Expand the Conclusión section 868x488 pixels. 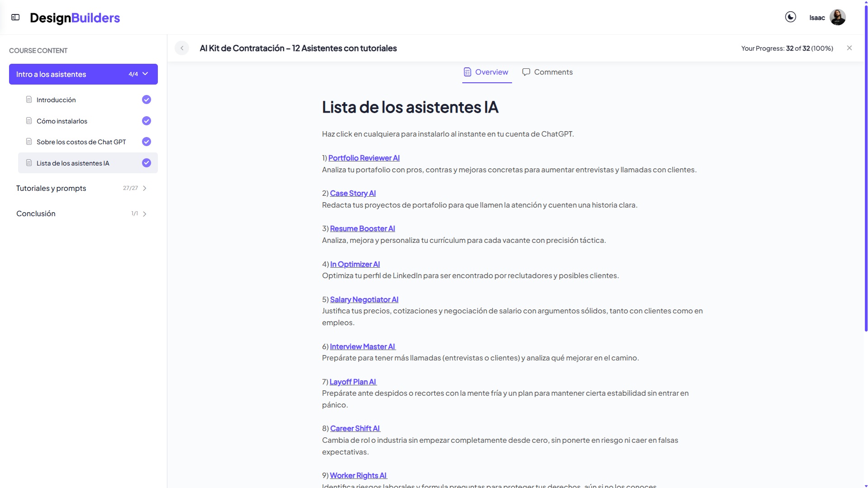click(x=145, y=214)
